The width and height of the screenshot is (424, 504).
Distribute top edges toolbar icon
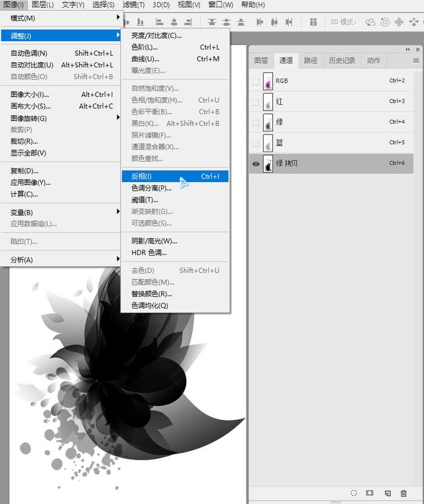[211, 22]
